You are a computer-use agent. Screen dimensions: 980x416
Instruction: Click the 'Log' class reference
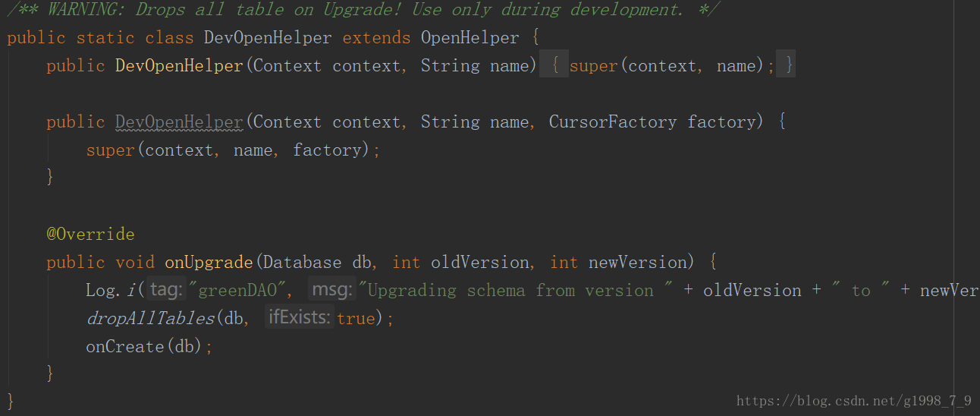(x=100, y=291)
